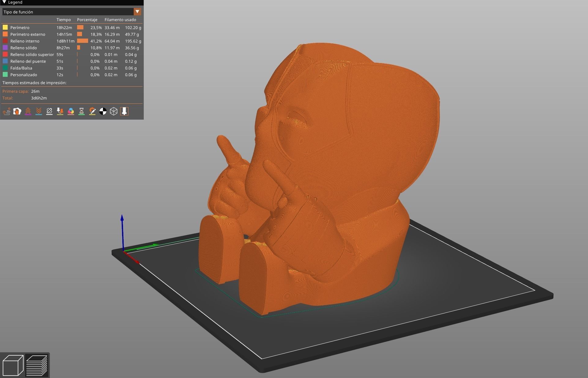Screen dimensions: 588x378
Task: Switch to 3D editor cube view
Action: point(13,365)
